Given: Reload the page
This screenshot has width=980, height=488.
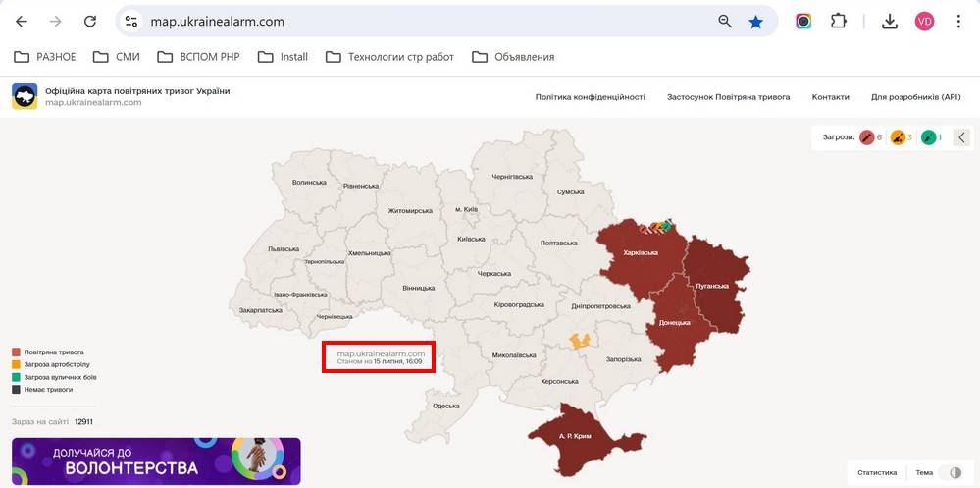Looking at the screenshot, I should (x=90, y=22).
